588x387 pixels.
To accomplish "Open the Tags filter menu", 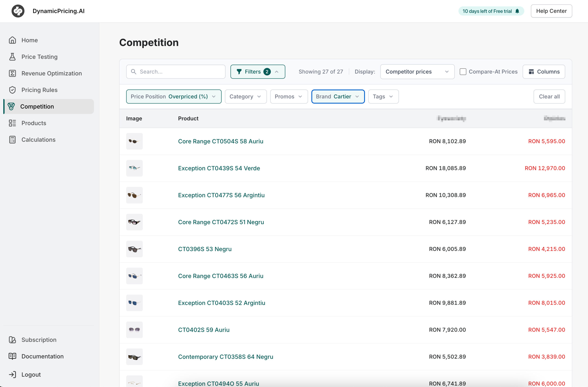I will [x=383, y=96].
